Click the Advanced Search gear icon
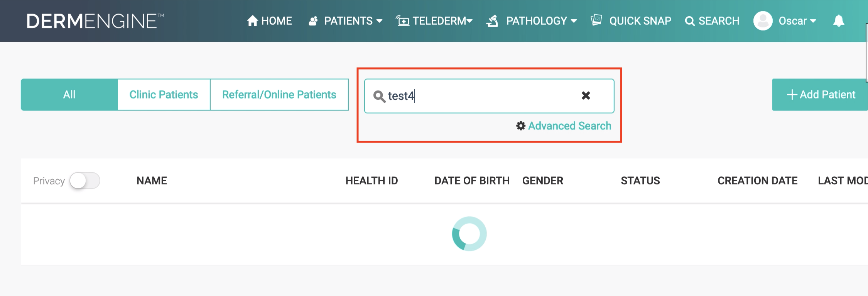This screenshot has height=296, width=868. tap(521, 126)
